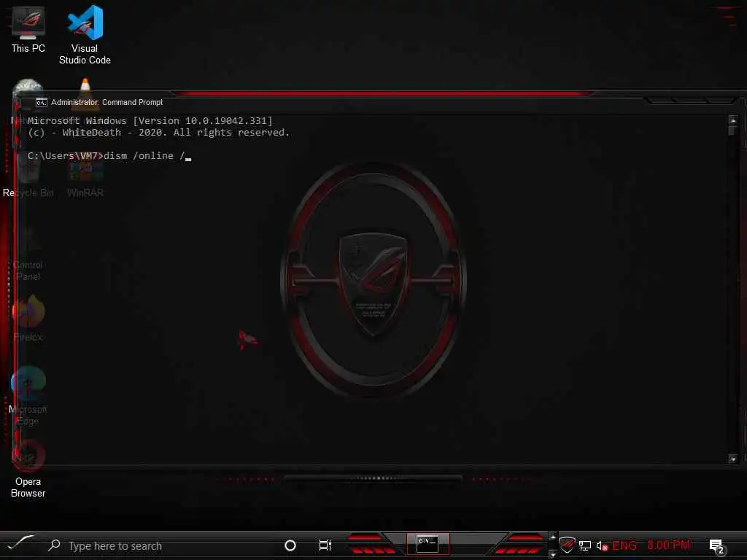Click the taskbar toolbar scroll-up arrow
Viewport: 747px width, 560px height.
553,537
